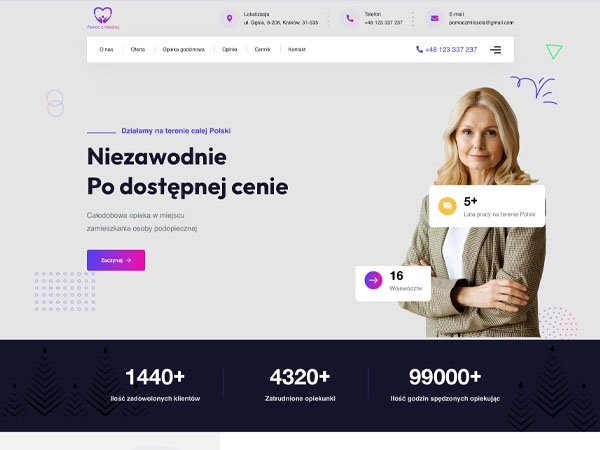This screenshot has height=450, width=600.
Task: Open the Kontakt menu item
Action: [297, 49]
